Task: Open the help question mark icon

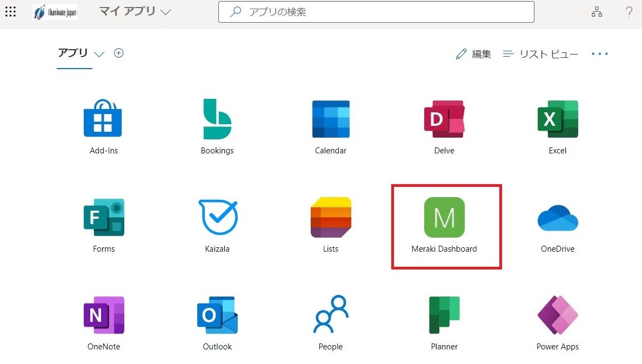Action: (629, 11)
